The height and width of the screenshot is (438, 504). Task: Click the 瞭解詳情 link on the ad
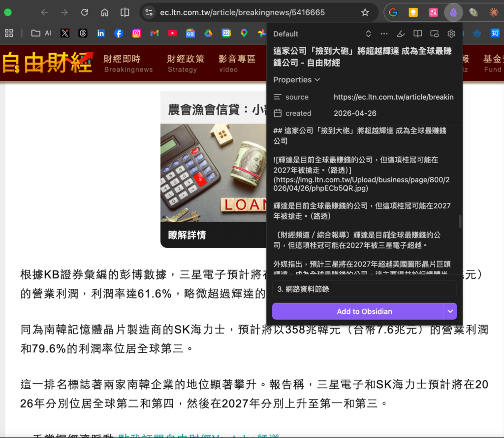[187, 235]
